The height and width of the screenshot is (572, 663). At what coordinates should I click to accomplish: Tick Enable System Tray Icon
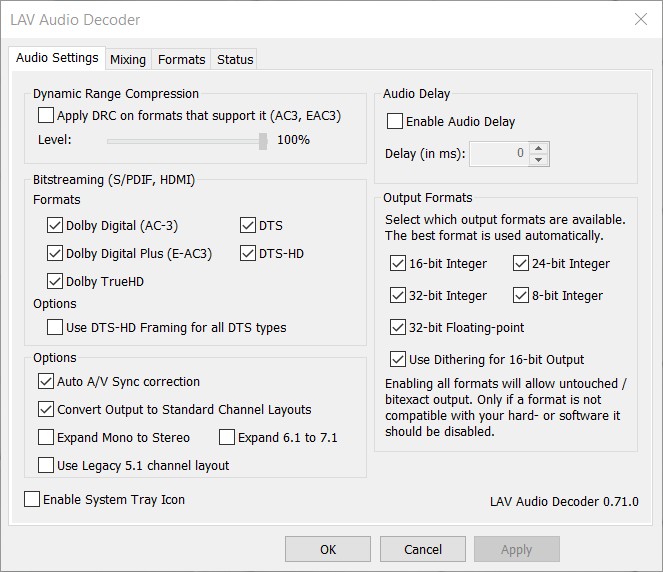(x=32, y=500)
